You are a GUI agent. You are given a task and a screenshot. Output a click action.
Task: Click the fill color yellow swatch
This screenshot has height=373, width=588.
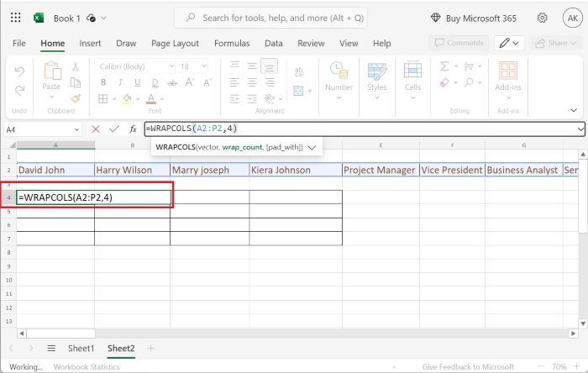(127, 99)
